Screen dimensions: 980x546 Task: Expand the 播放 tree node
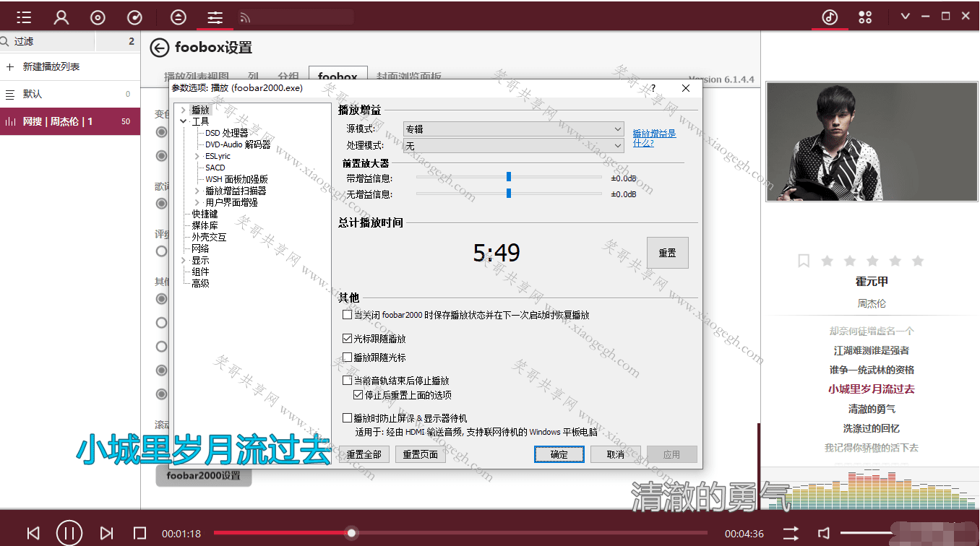pos(184,110)
